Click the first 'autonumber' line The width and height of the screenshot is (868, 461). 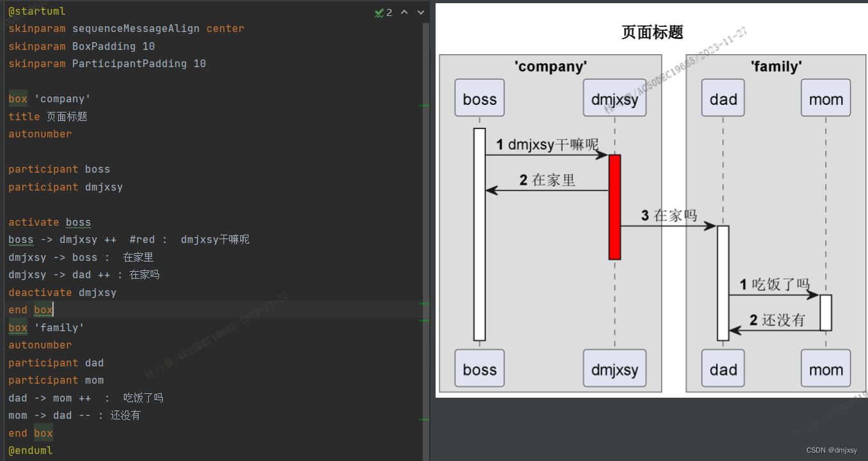click(x=40, y=134)
